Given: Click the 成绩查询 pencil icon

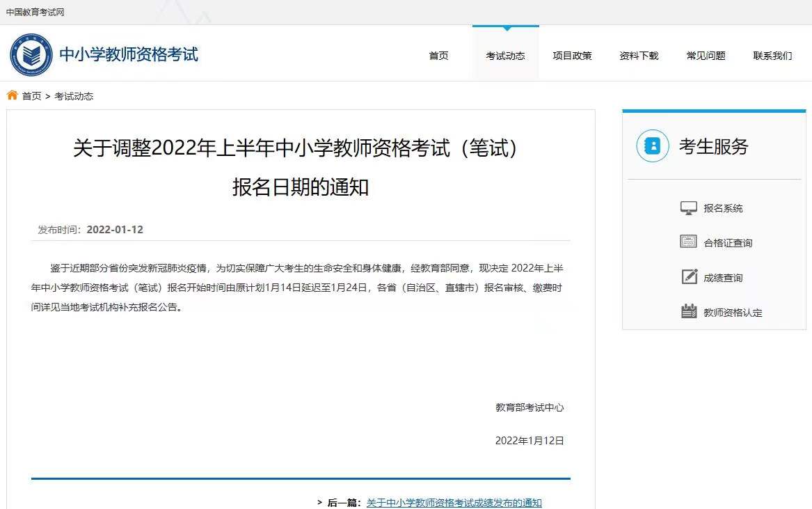Looking at the screenshot, I should 688,276.
